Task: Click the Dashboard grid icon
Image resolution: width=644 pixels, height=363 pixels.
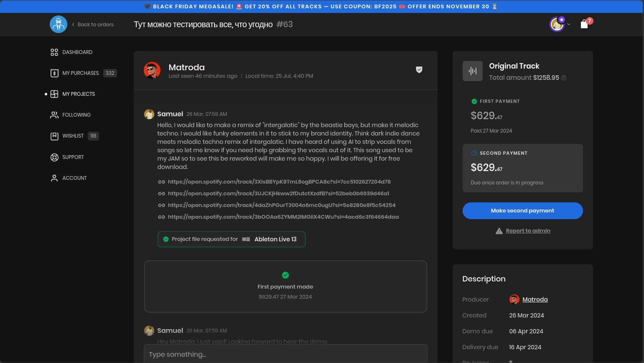Action: (x=54, y=52)
